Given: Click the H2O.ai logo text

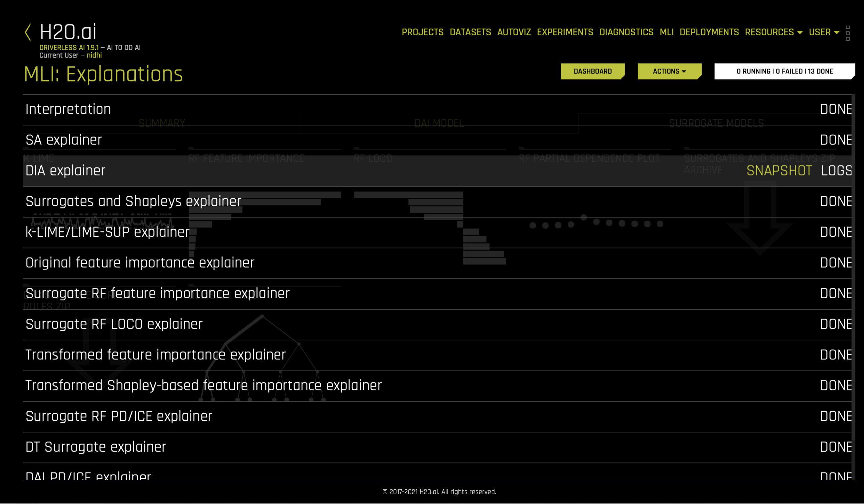Looking at the screenshot, I should (68, 32).
